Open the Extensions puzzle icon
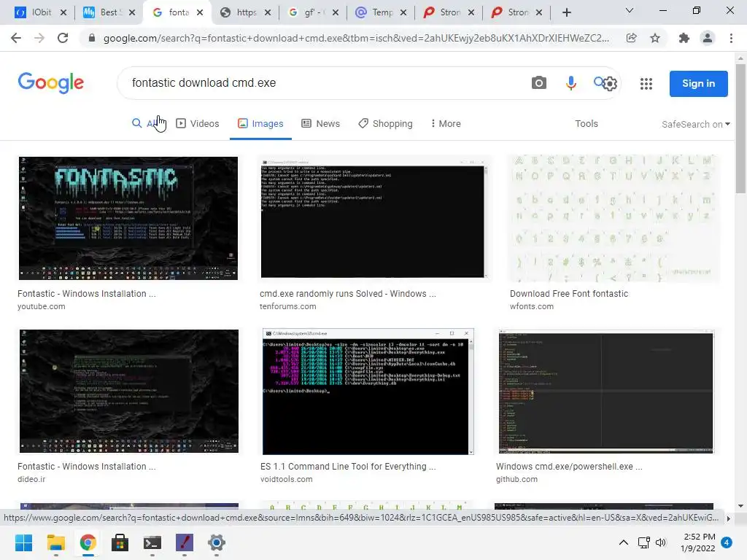Image resolution: width=747 pixels, height=560 pixels. click(684, 38)
